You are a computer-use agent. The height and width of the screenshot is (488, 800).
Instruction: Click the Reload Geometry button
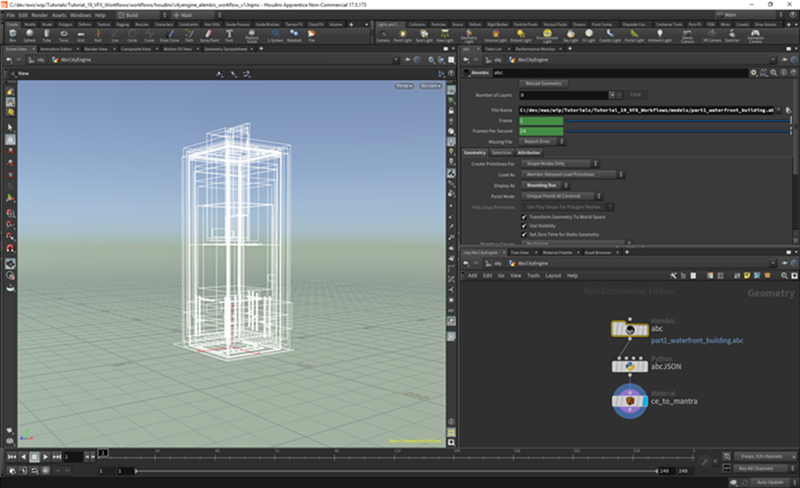tap(545, 83)
